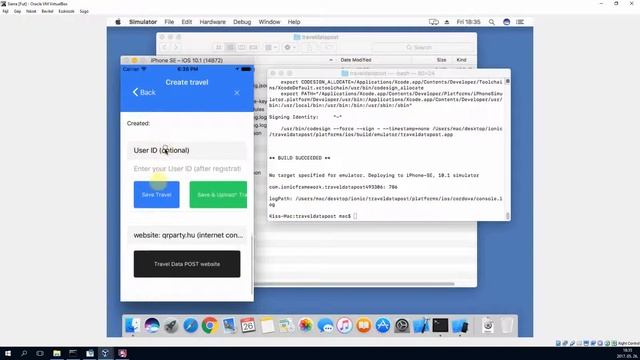Click the eject icon in the menu bar
The width and height of the screenshot is (640, 360).
click(x=447, y=22)
